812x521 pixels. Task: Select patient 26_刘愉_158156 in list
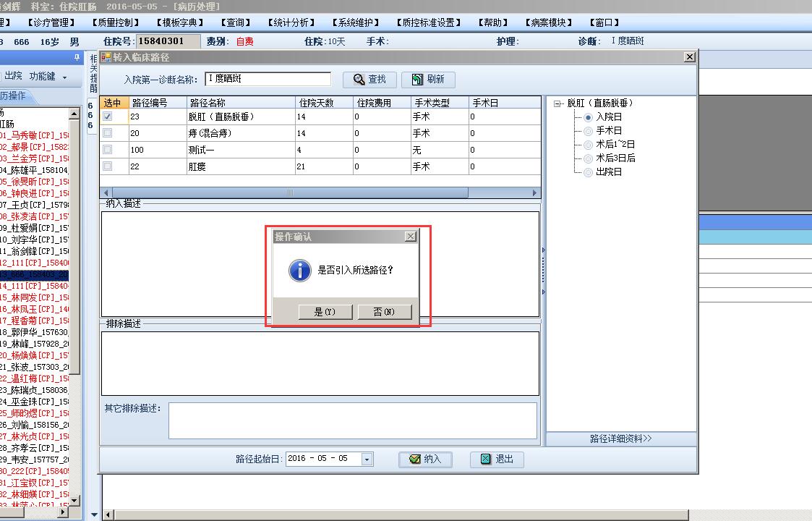click(x=34, y=425)
